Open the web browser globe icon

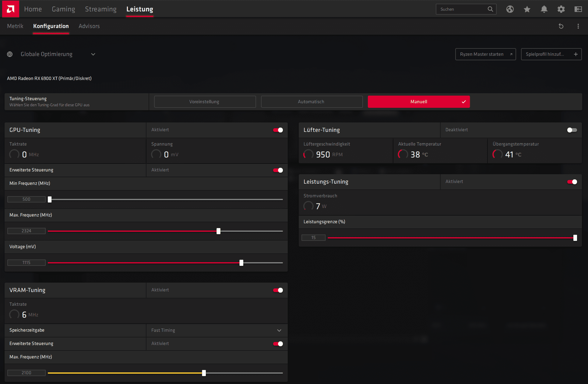pos(510,9)
